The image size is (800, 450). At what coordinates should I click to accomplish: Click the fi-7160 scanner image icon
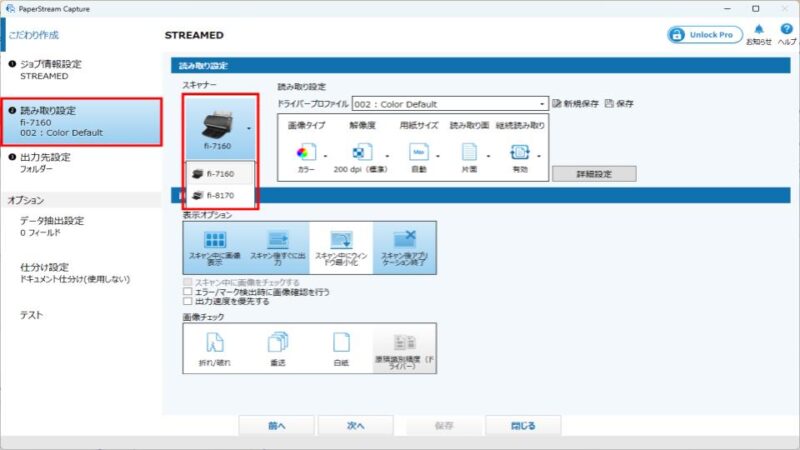(217, 124)
